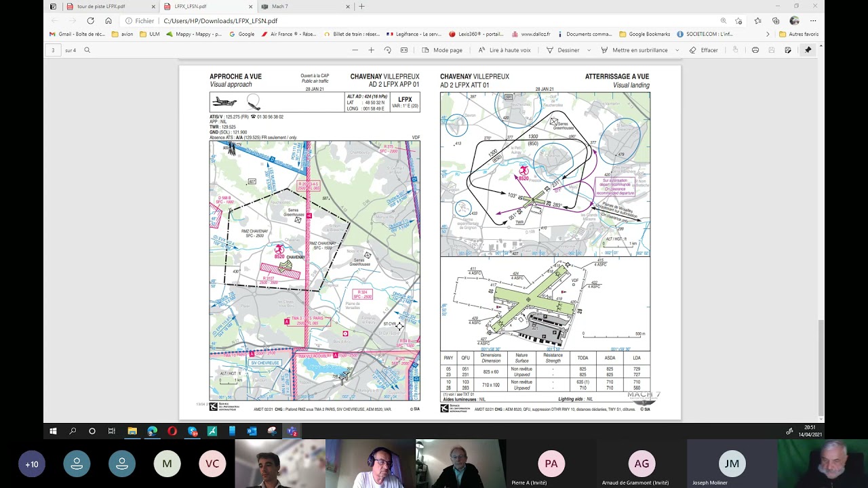Click the address bar file path
The width and height of the screenshot is (868, 488).
220,21
